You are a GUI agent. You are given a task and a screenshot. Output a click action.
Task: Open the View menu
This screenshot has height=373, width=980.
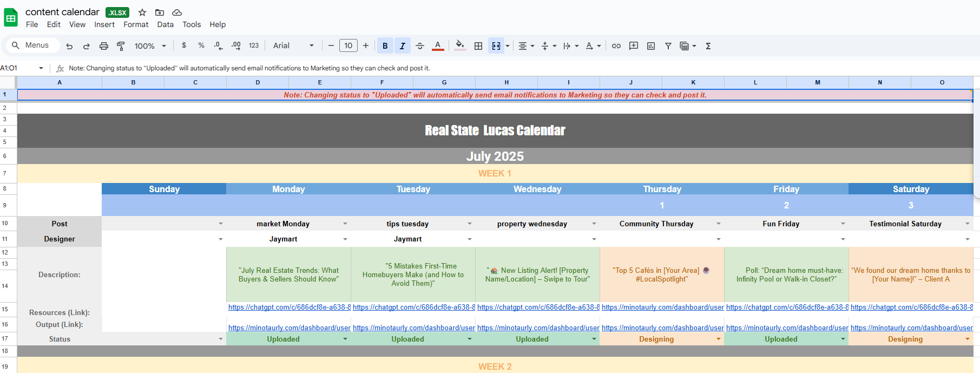pos(77,24)
